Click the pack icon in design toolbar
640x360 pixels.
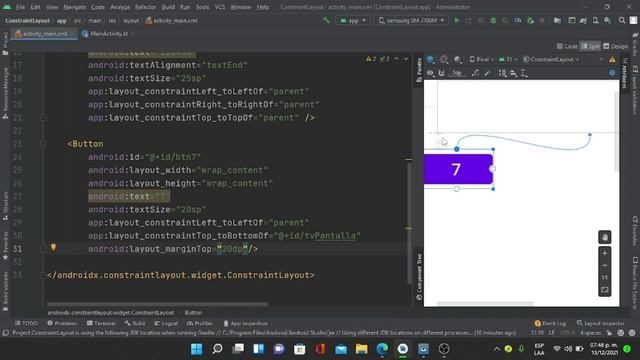click(502, 73)
